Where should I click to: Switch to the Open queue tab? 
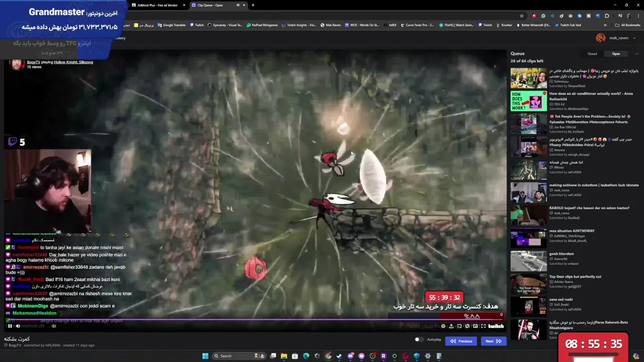[616, 54]
